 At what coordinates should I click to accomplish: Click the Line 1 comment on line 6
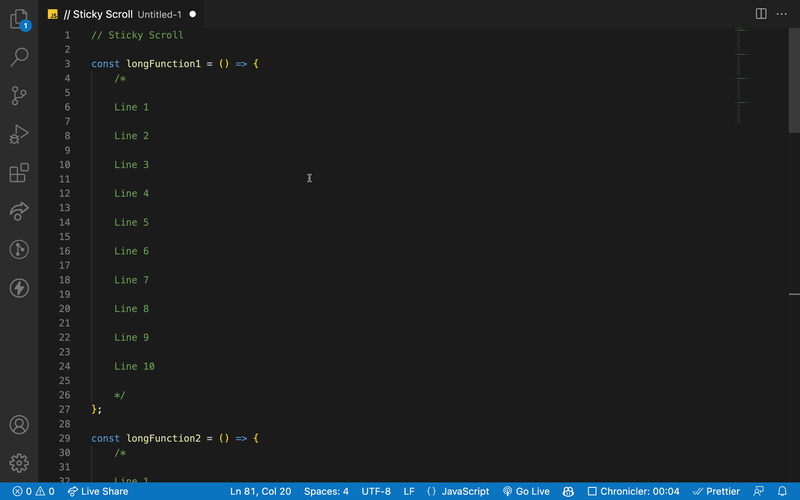tap(132, 107)
